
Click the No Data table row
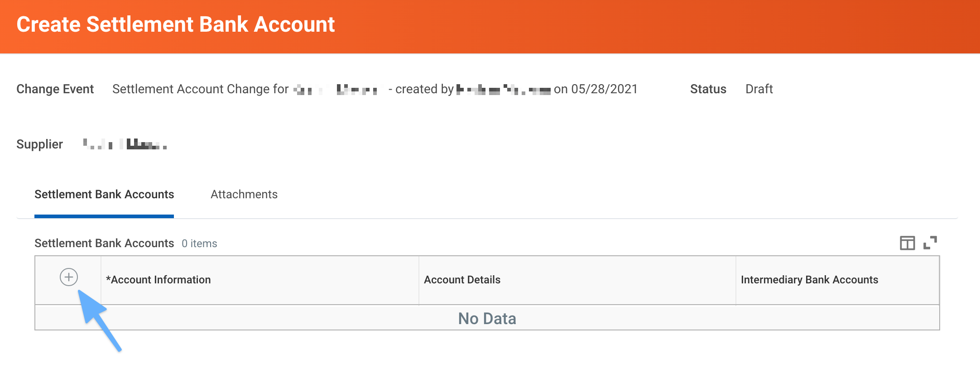(487, 318)
